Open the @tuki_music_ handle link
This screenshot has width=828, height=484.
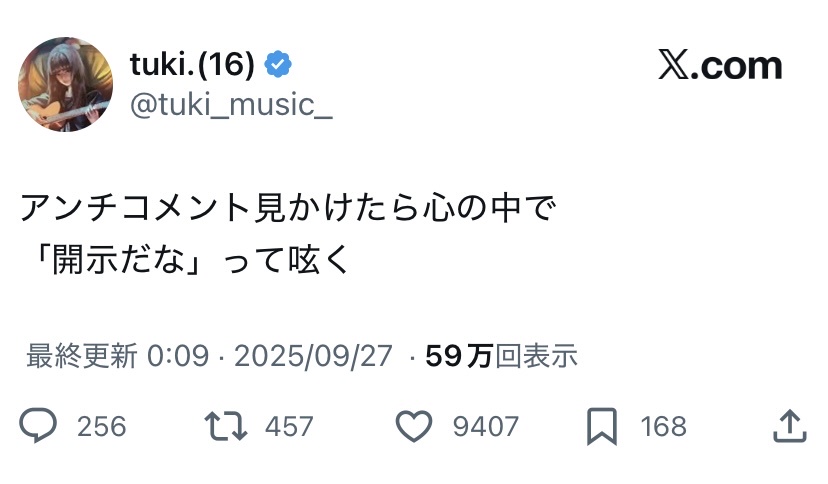(231, 104)
